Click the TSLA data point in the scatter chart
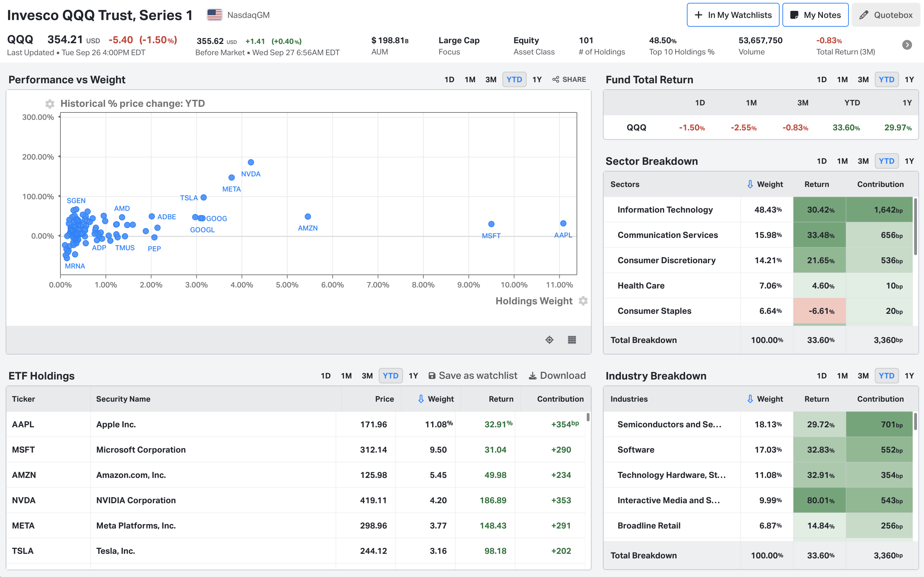Screen dimensions: 924x577 click(x=204, y=197)
